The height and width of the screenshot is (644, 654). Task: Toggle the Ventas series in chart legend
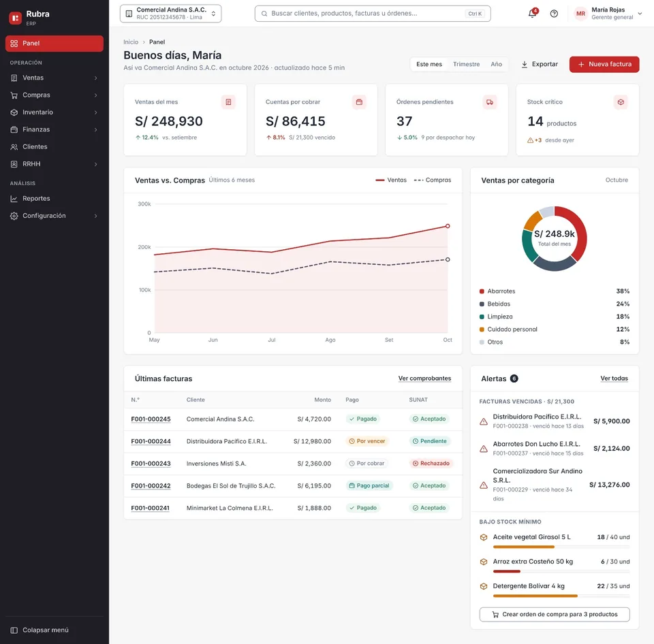pos(391,180)
